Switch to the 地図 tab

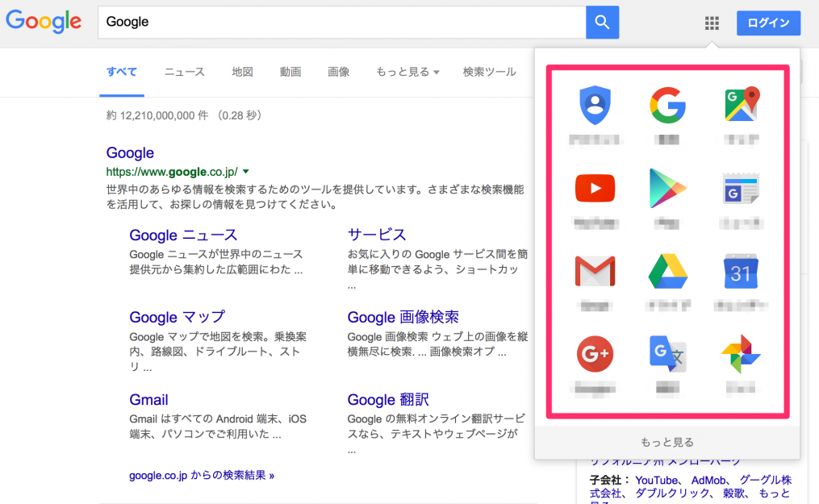point(242,72)
